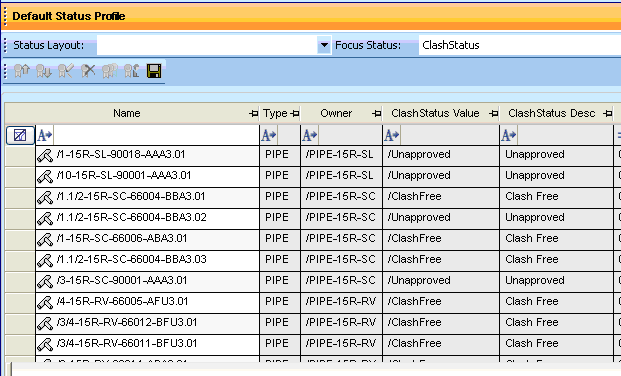
Task: Open ClashStatus Value filter operator menu
Action: [x=392, y=136]
